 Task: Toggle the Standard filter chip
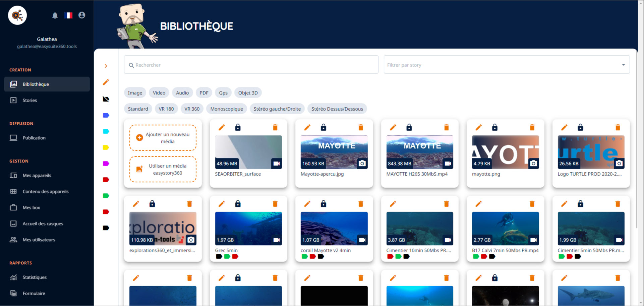click(x=138, y=109)
